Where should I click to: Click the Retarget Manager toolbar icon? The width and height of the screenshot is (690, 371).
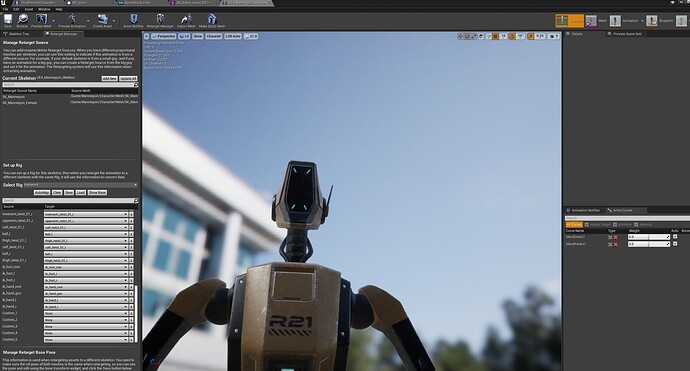[x=160, y=19]
